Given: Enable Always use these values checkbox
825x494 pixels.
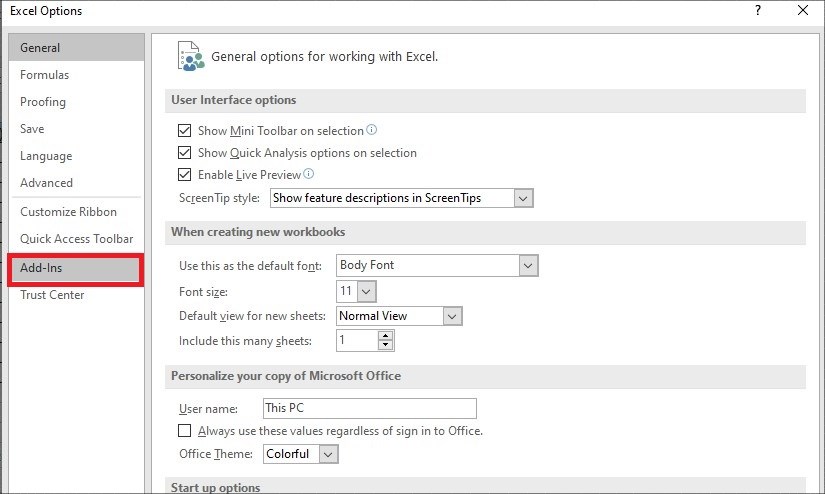Looking at the screenshot, I should click(x=184, y=431).
